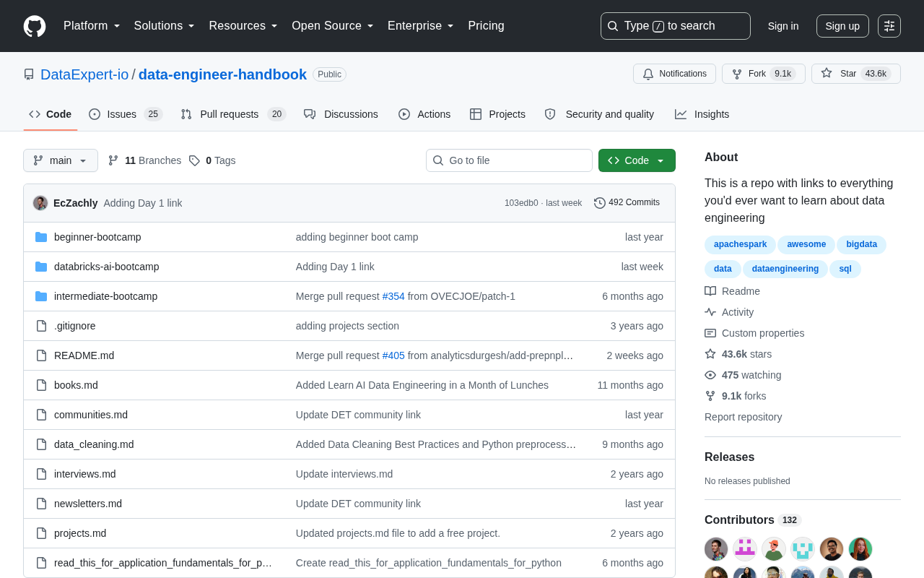Open the README.md file
The height and width of the screenshot is (578, 924).
(x=84, y=355)
